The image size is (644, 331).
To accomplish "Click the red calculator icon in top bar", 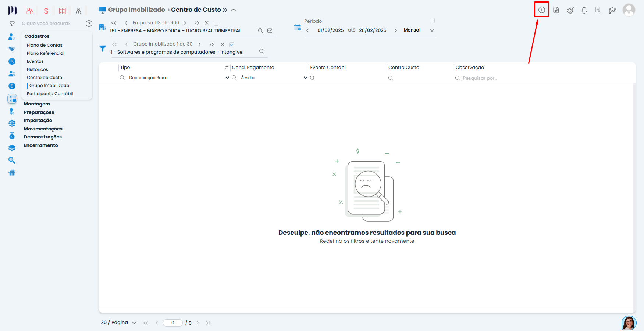I will 62,10.
